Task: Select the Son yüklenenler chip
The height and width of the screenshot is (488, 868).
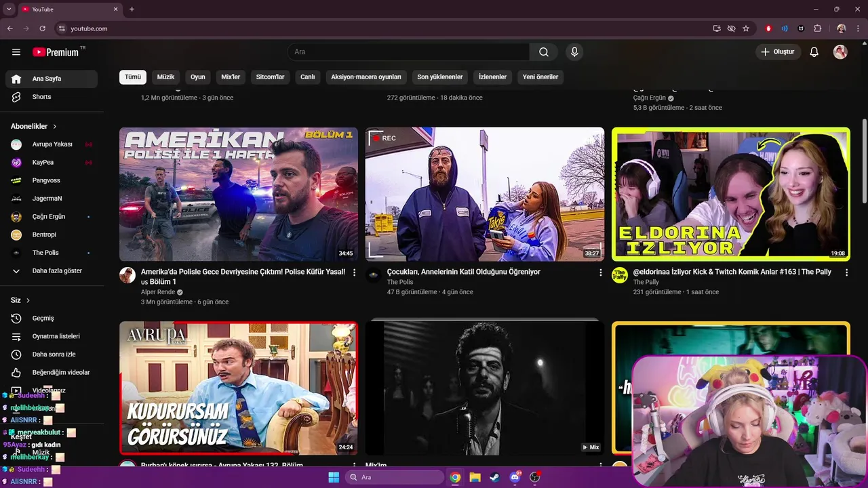Action: [440, 77]
